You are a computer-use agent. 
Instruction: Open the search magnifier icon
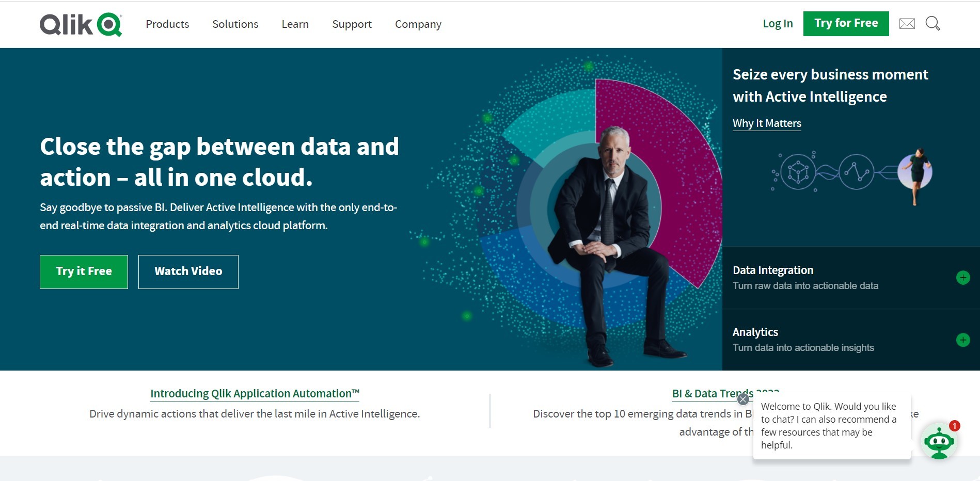tap(932, 24)
